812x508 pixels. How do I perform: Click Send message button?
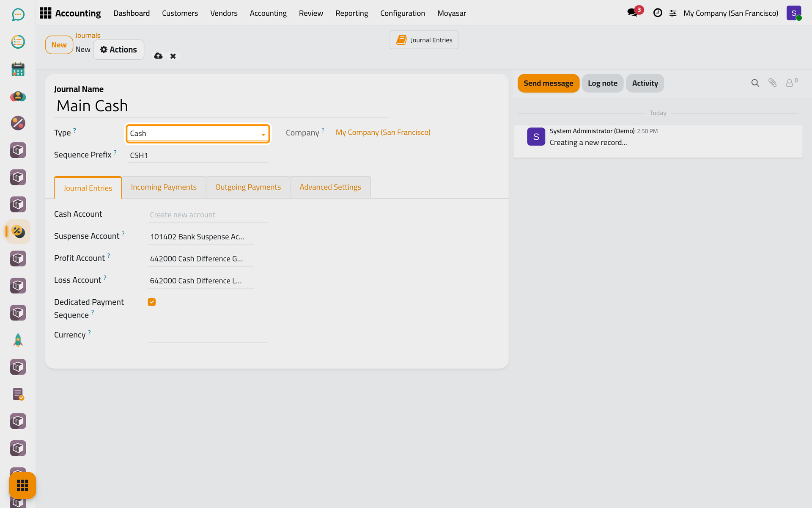548,83
